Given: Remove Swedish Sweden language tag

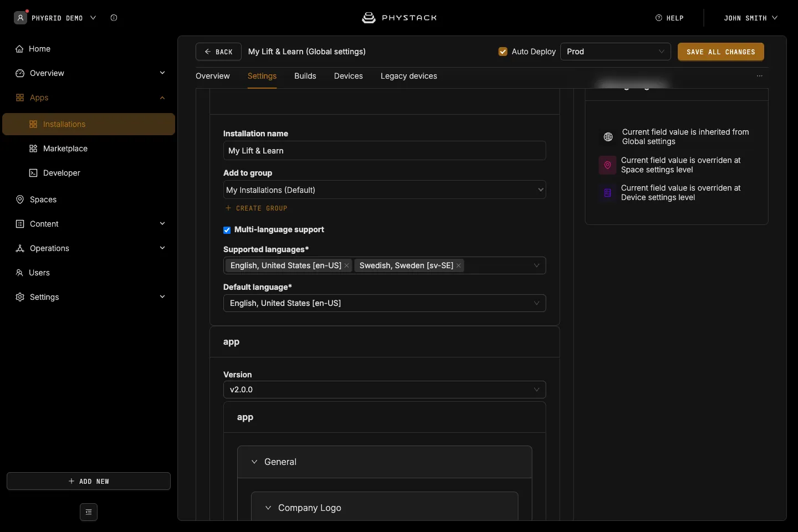Looking at the screenshot, I should (x=459, y=265).
